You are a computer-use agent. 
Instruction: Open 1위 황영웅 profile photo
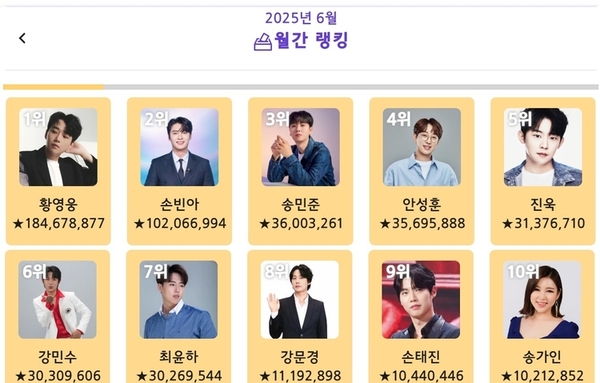click(58, 147)
